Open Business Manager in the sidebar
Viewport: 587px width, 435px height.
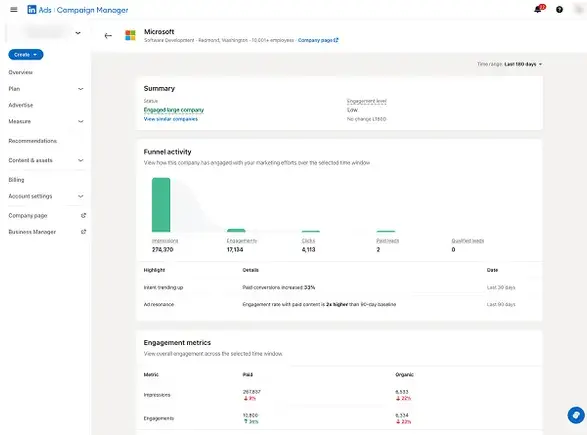coord(32,232)
